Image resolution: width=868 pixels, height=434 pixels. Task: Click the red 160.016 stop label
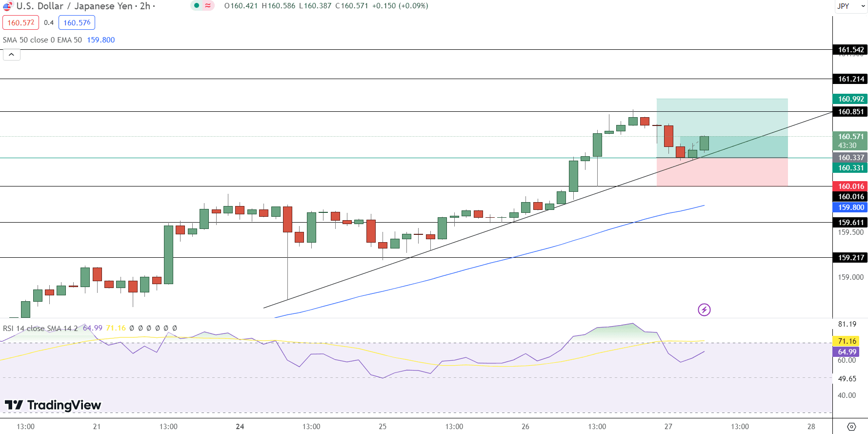coord(850,186)
